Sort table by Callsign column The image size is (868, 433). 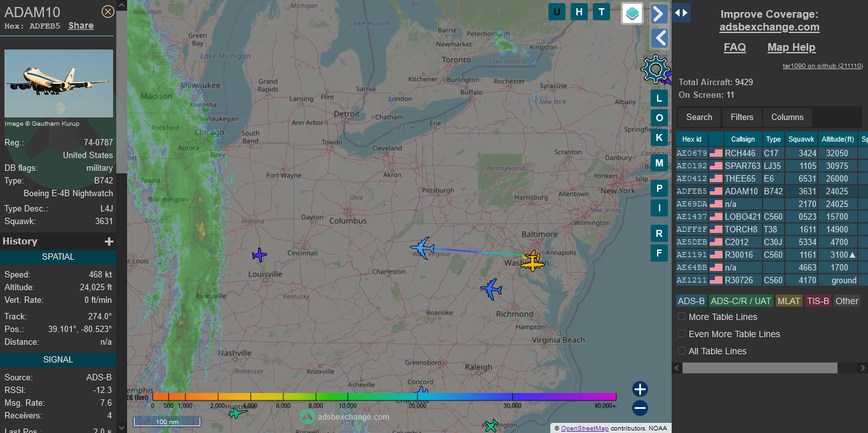743,139
